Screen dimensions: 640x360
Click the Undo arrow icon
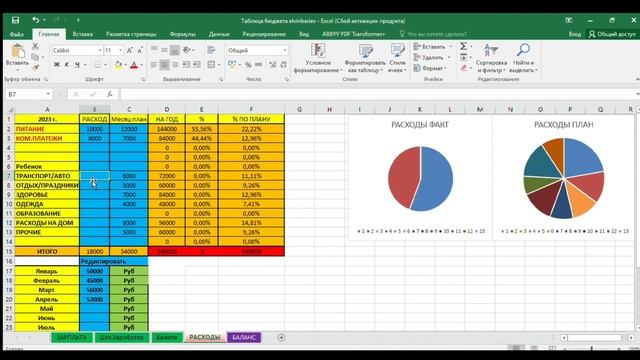[x=36, y=20]
